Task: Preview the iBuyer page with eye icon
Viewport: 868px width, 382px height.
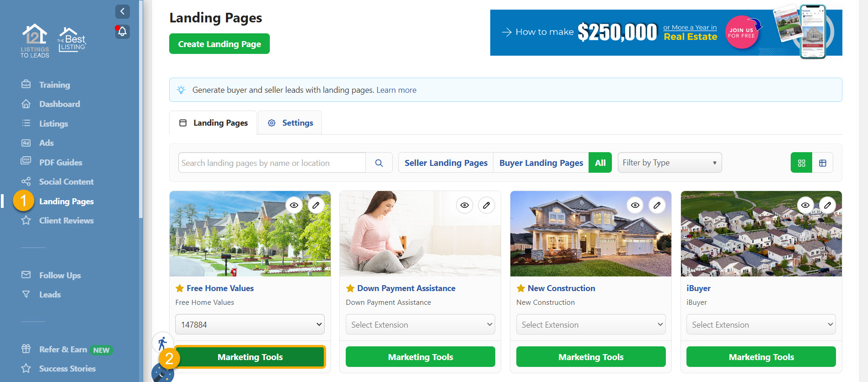Action: click(x=805, y=205)
